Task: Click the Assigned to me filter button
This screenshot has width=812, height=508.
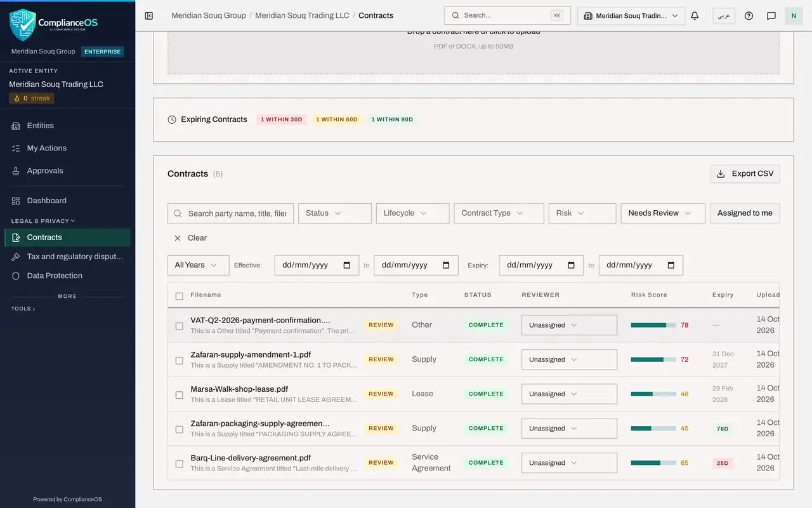Action: [x=745, y=213]
